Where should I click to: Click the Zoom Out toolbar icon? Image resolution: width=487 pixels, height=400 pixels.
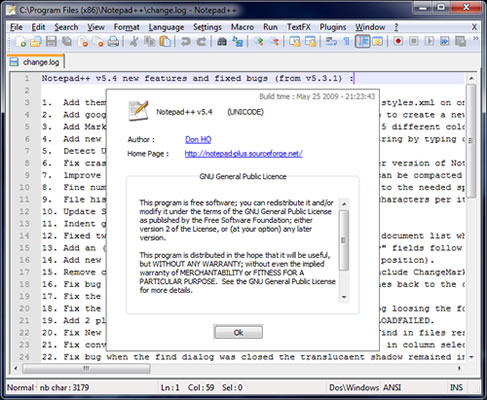pyautogui.click(x=274, y=42)
